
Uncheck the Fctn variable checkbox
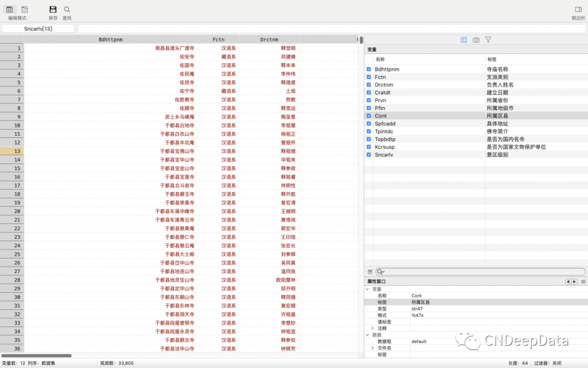[369, 77]
